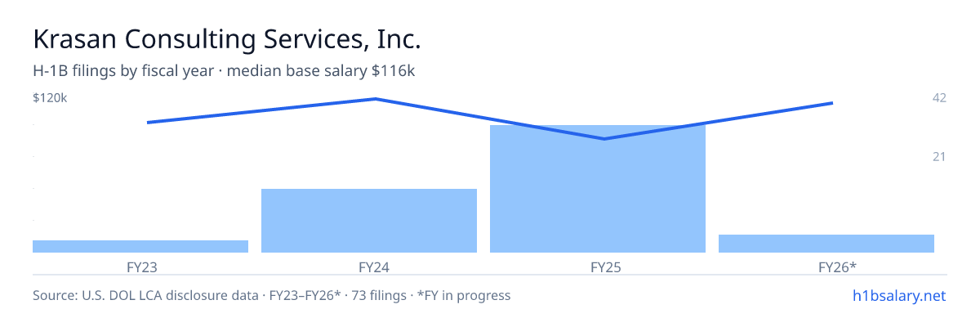Click the FY23 axis label
The height and width of the screenshot is (327, 980).
pyautogui.click(x=140, y=267)
